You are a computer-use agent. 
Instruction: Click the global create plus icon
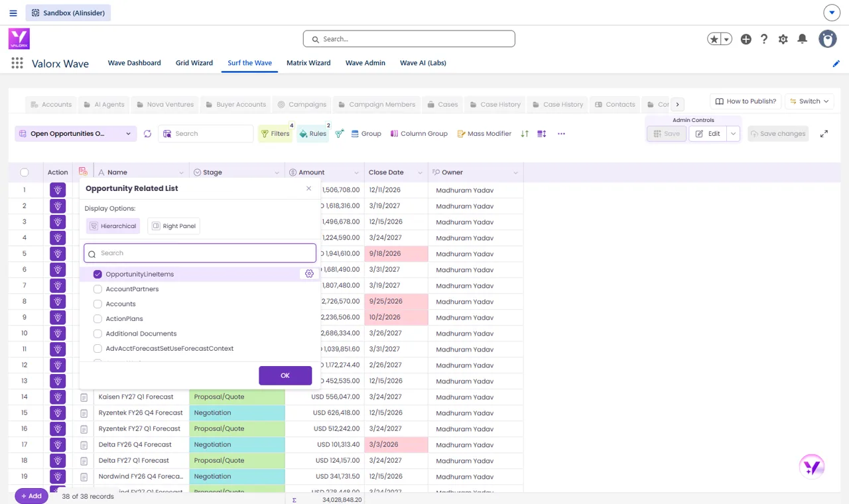point(746,39)
